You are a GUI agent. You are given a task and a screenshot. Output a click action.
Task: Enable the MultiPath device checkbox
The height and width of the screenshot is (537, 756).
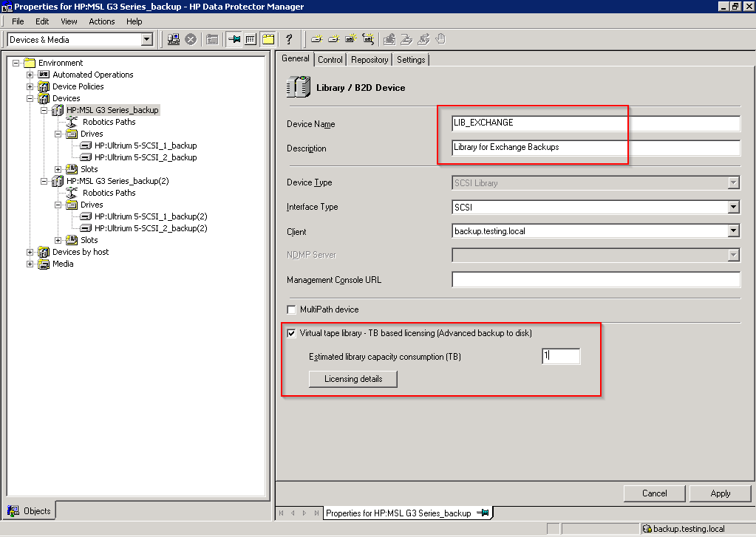coord(292,309)
